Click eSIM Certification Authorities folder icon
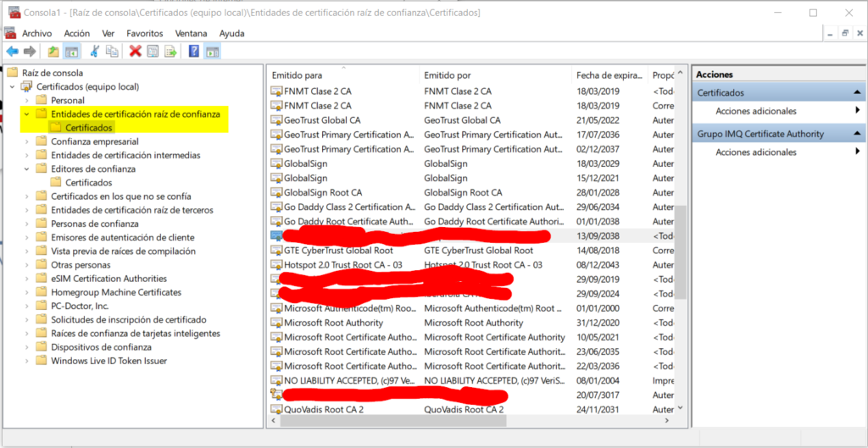This screenshot has width=868, height=448. [x=41, y=279]
